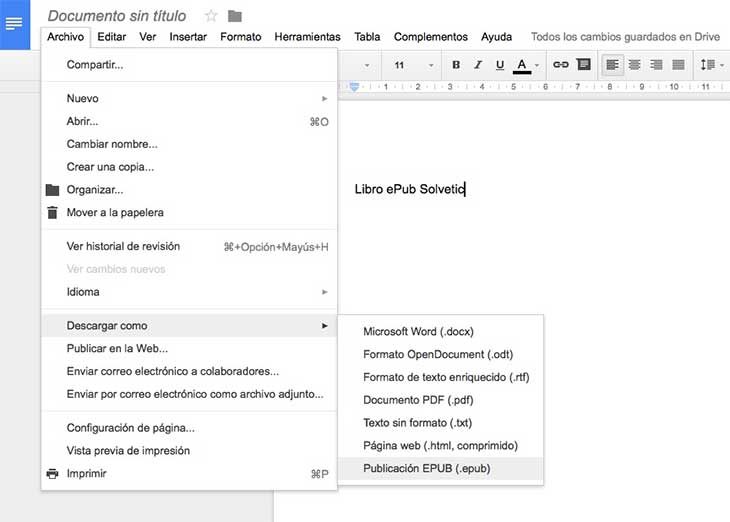Open the Editar menu
730x522 pixels.
point(112,37)
